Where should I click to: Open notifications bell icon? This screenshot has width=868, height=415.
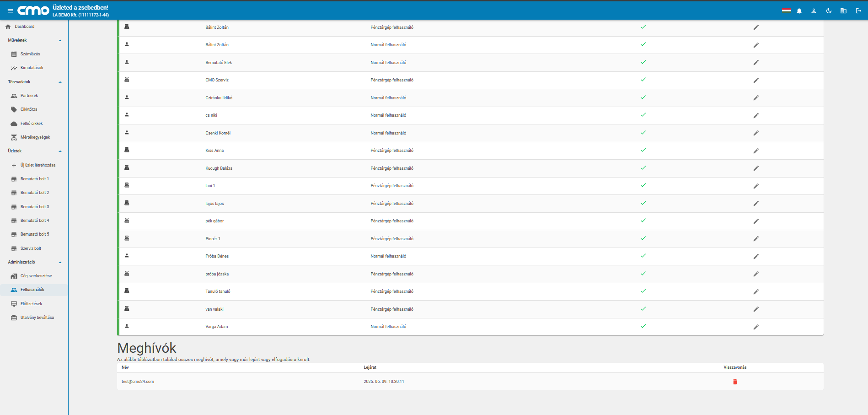click(x=799, y=11)
